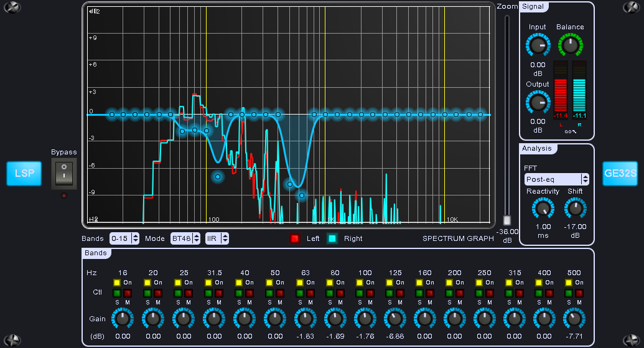Click the 63 Hz gain knob
Screen dimensions: 644x348
tap(305, 318)
